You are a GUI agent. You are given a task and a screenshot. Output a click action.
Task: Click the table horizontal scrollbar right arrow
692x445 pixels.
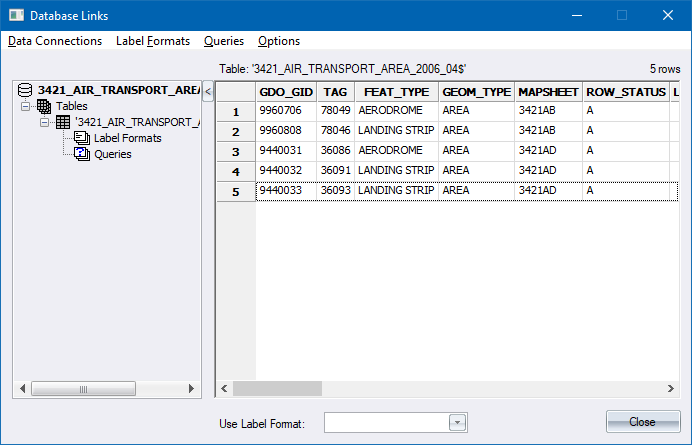click(x=674, y=388)
